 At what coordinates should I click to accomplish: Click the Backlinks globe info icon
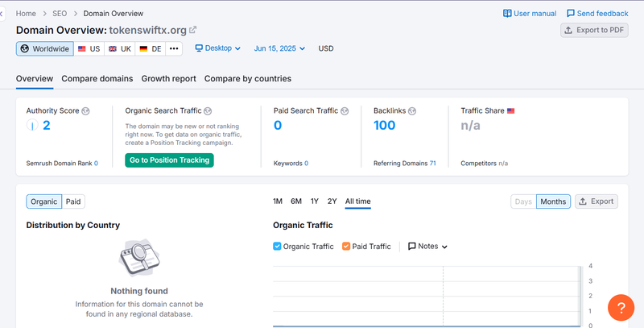[x=412, y=111]
